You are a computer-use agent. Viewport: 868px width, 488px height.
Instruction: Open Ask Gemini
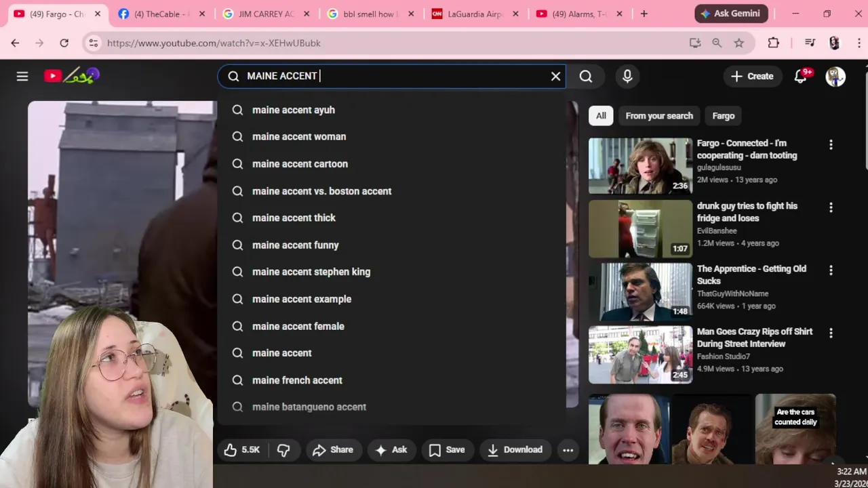[731, 14]
